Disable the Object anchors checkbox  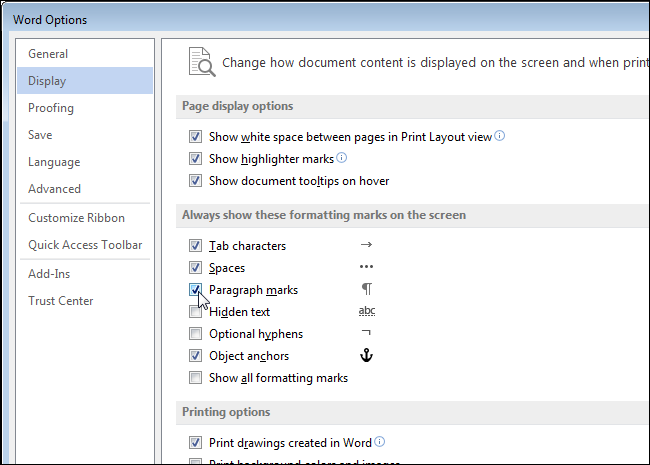pyautogui.click(x=195, y=356)
